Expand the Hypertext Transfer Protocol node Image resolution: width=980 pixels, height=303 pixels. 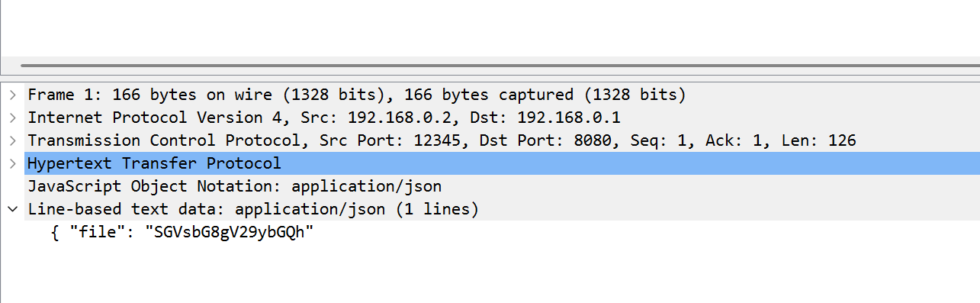pyautogui.click(x=12, y=163)
